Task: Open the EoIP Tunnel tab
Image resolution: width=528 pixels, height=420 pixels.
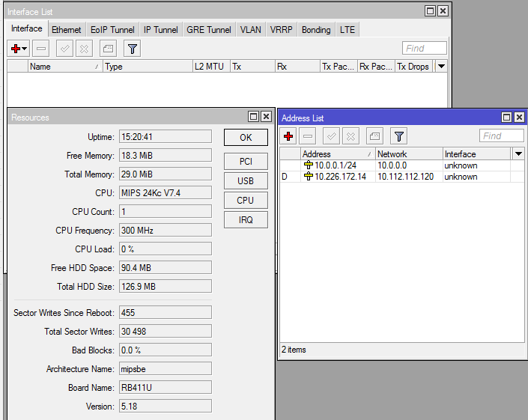Action: 112,30
